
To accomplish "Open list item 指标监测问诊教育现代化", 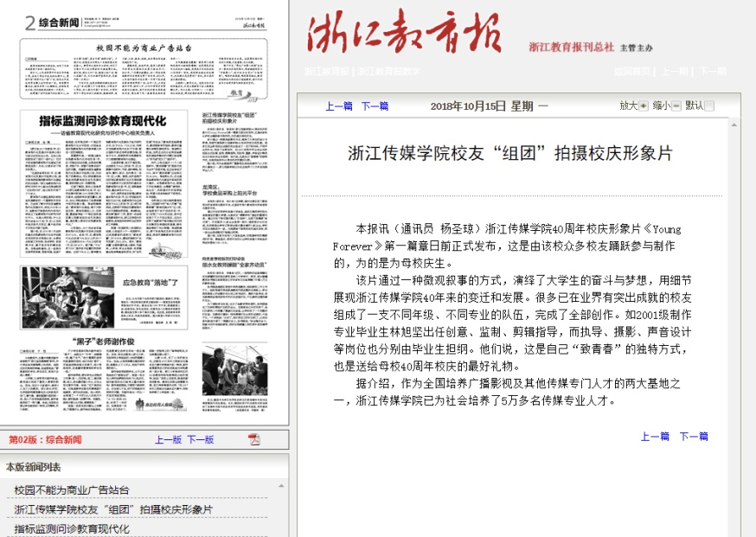I will (x=72, y=528).
